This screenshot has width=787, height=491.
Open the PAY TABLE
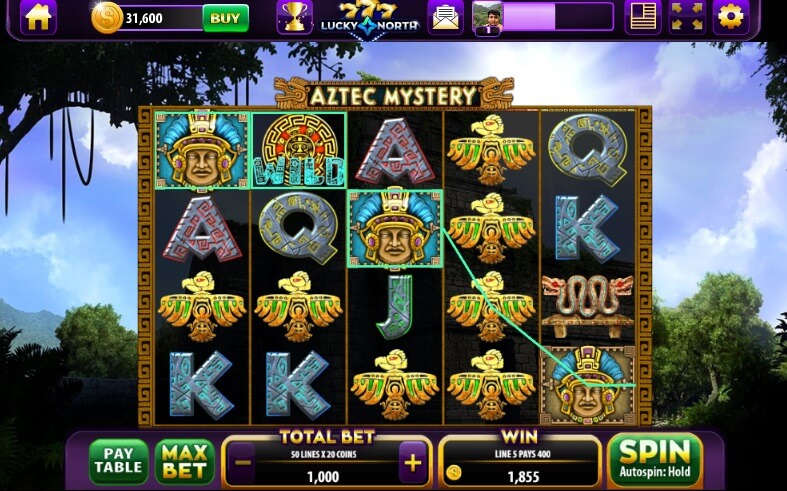(118, 461)
